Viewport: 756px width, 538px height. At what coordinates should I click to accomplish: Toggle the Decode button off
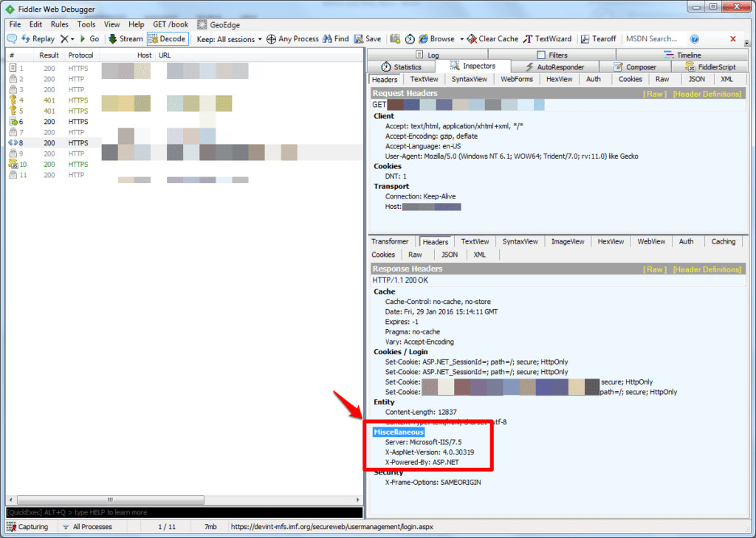[168, 39]
